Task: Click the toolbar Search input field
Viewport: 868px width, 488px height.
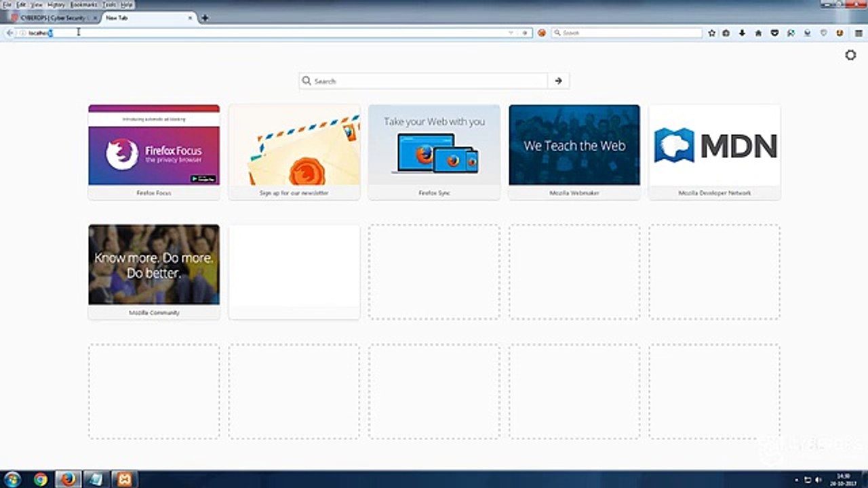Action: [627, 33]
